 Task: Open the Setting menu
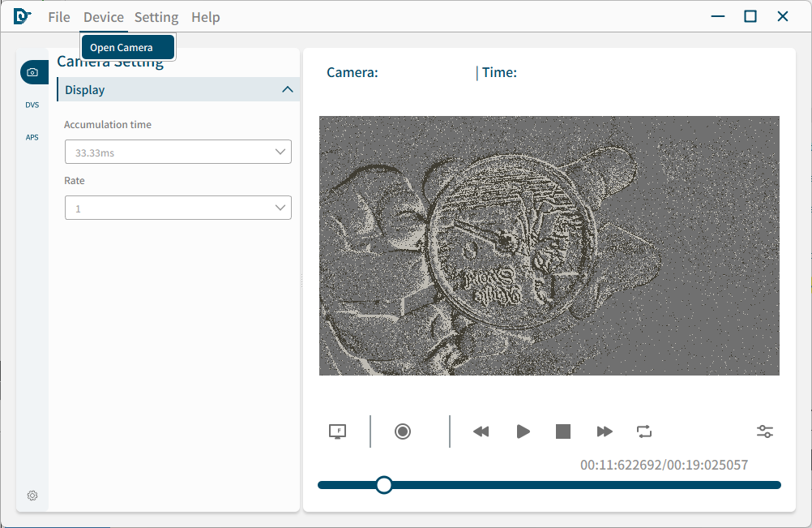(156, 17)
